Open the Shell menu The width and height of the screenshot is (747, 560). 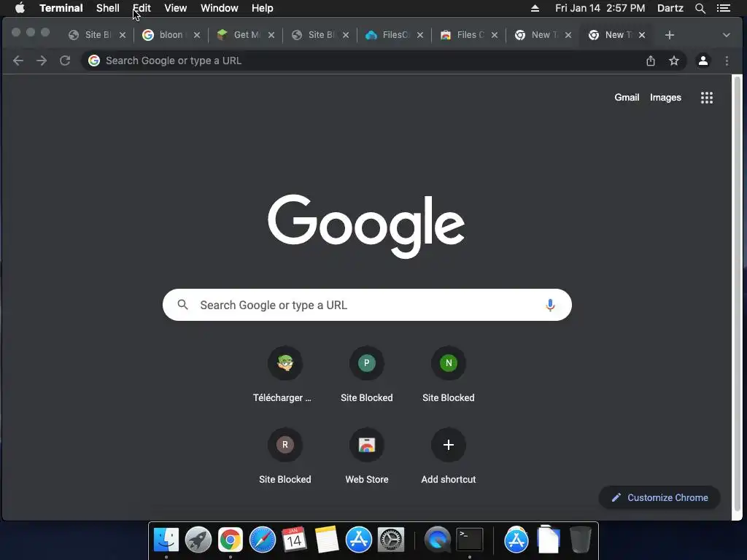click(x=108, y=8)
